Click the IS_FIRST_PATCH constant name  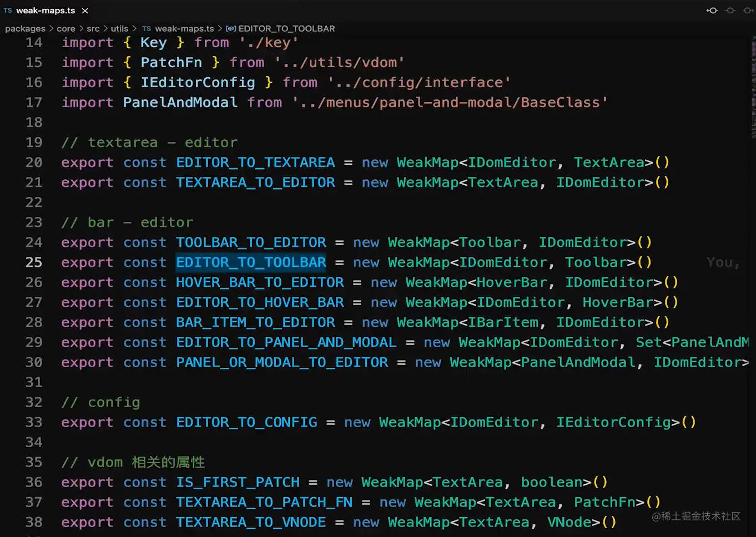pyautogui.click(x=238, y=482)
